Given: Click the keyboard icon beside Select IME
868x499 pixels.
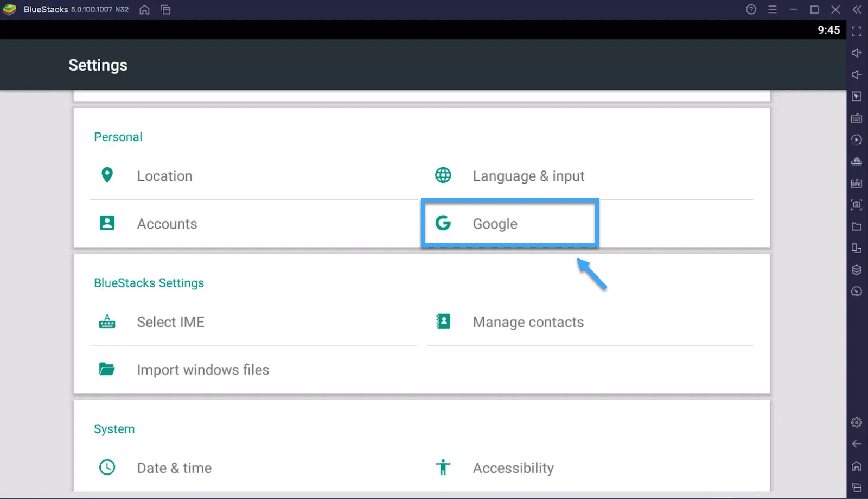Looking at the screenshot, I should 107,321.
